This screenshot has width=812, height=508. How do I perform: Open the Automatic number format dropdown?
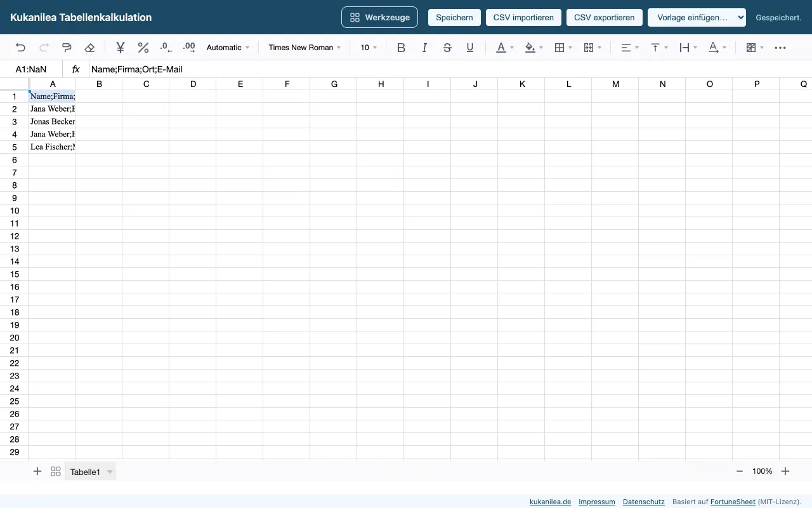228,48
